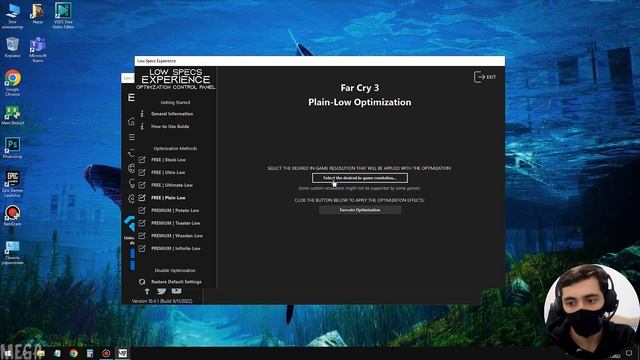Open the Recycle Bin desktop icon
This screenshot has width=640, height=360.
point(12,47)
